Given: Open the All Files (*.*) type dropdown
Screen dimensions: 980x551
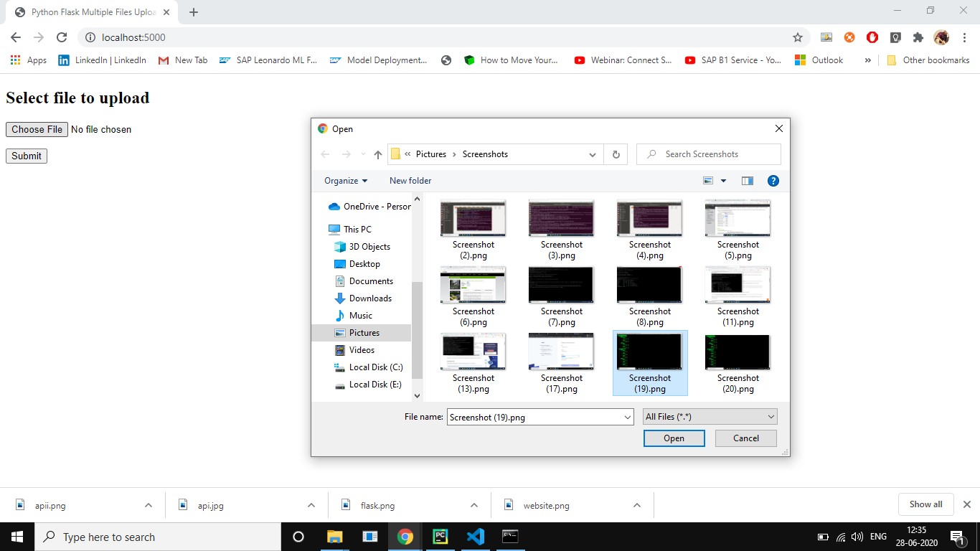Looking at the screenshot, I should tap(710, 417).
